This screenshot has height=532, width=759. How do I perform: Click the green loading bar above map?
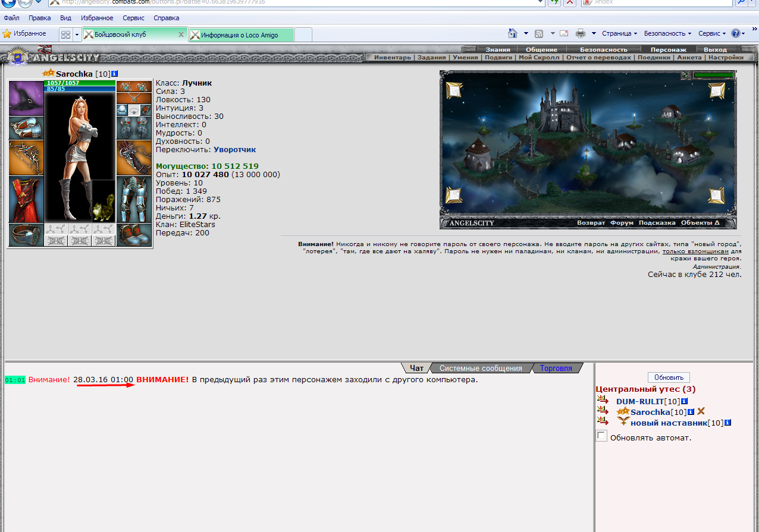[713, 75]
